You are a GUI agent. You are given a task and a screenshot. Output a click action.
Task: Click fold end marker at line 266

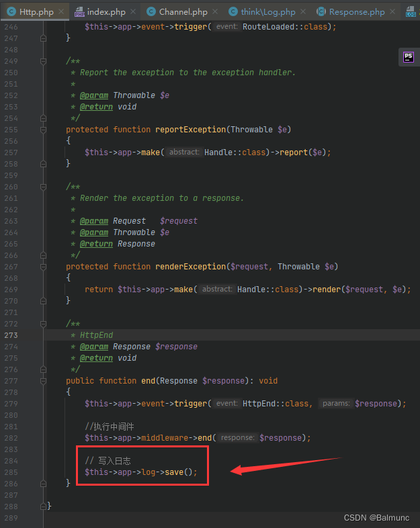point(43,255)
